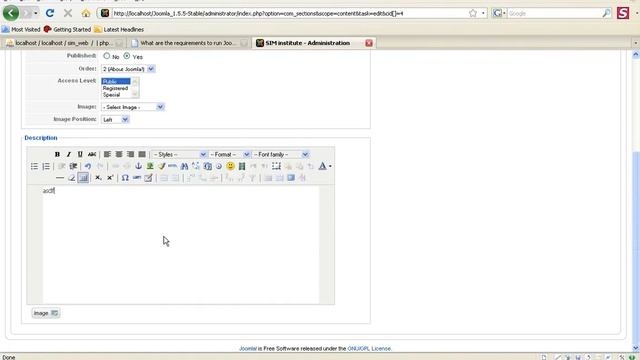Select Special access level
This screenshot has width=640, height=360.
pyautogui.click(x=116, y=95)
